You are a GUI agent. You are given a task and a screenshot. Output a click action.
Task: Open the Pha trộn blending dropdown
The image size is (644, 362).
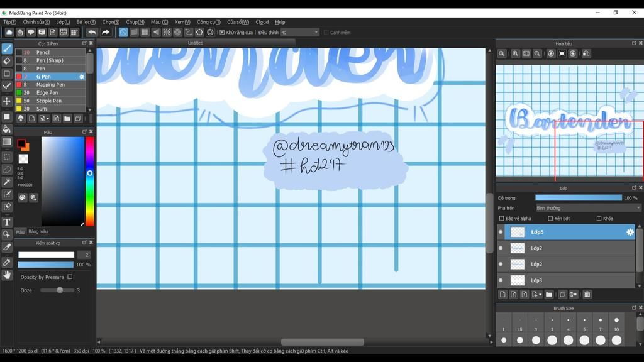(x=588, y=208)
